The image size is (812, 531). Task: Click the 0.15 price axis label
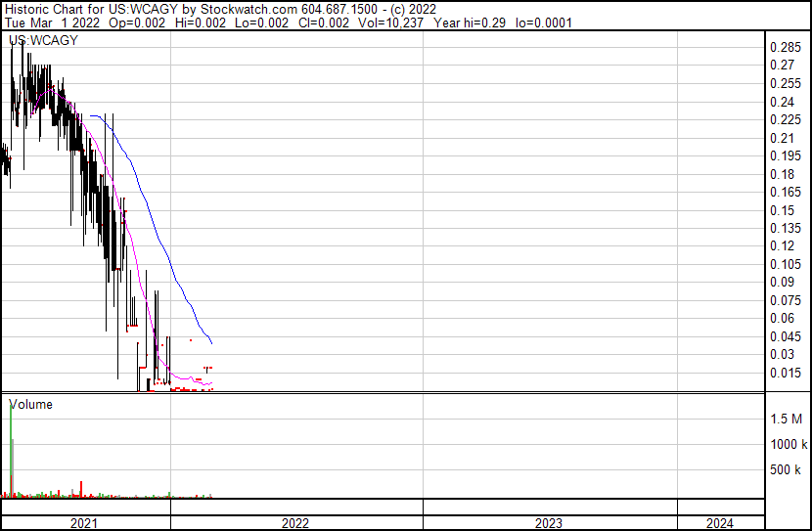click(782, 210)
